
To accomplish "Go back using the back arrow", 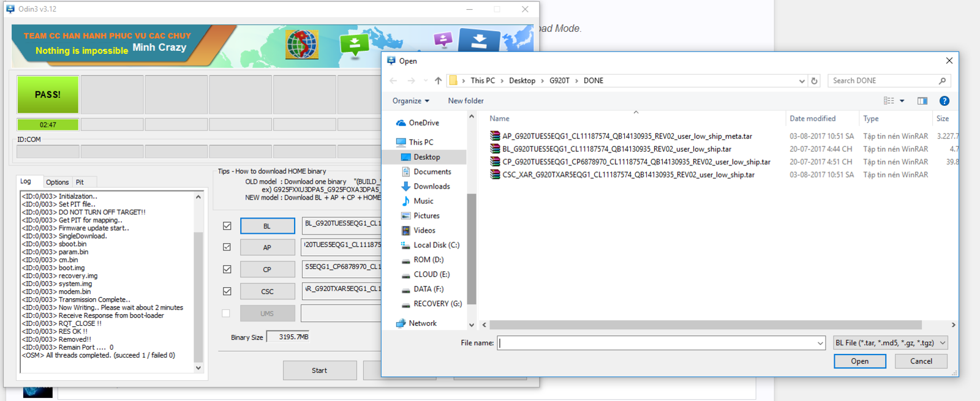I will tap(393, 81).
